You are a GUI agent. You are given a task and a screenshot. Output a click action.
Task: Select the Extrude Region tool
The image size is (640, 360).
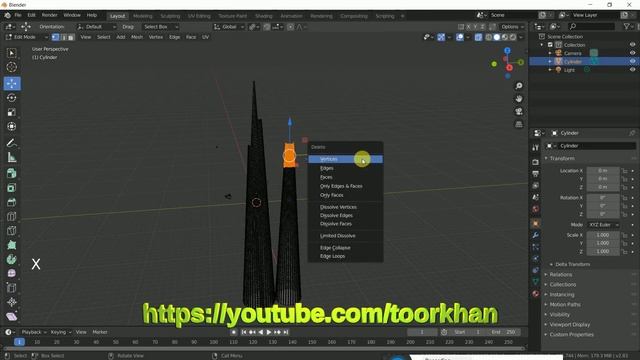pos(12,188)
